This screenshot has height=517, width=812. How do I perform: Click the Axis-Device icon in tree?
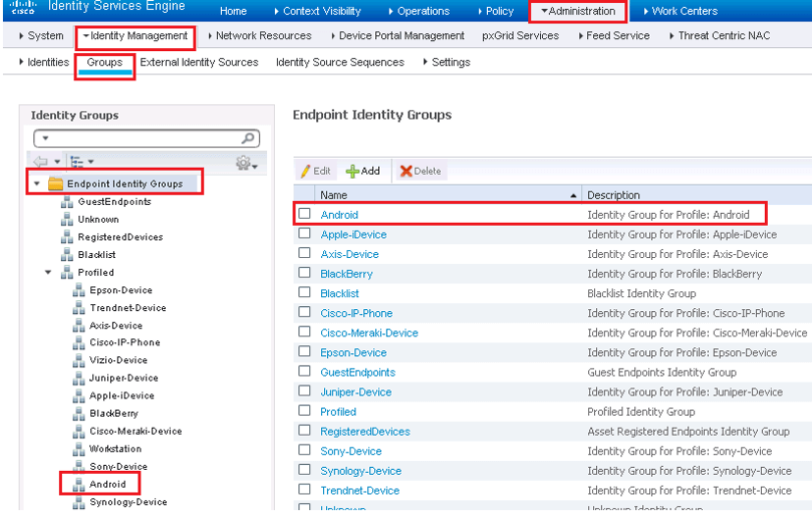click(79, 326)
